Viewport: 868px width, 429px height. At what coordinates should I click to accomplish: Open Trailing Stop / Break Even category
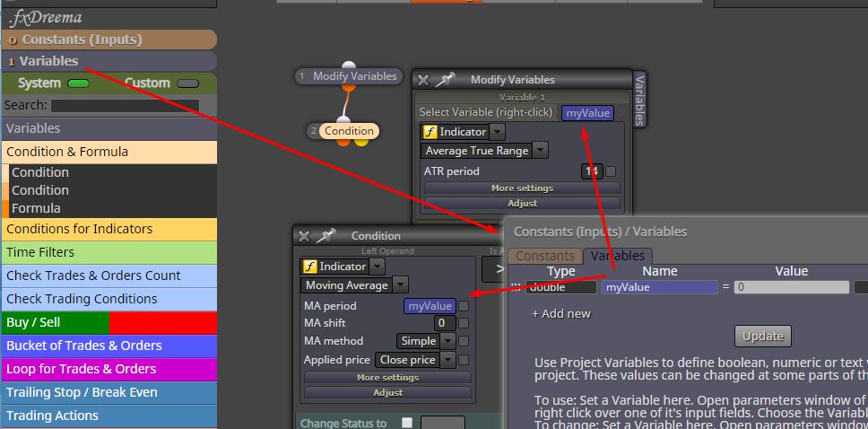click(109, 392)
